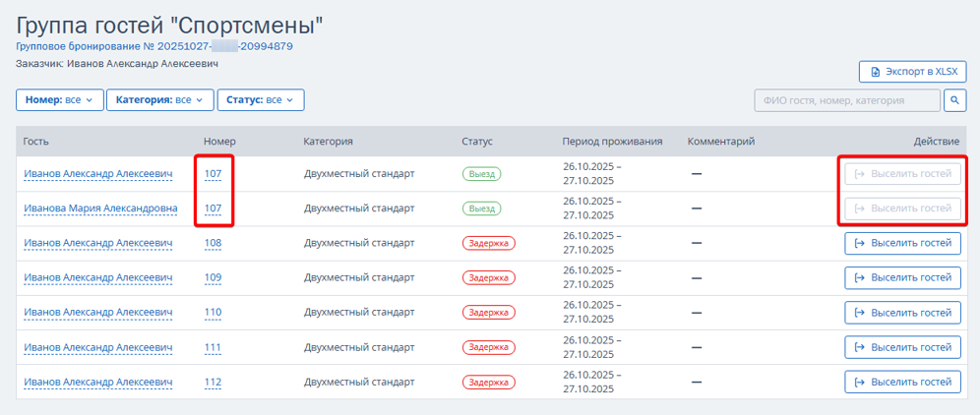Click the Выезд status badge in Мария's row
The height and width of the screenshot is (415, 980).
482,208
